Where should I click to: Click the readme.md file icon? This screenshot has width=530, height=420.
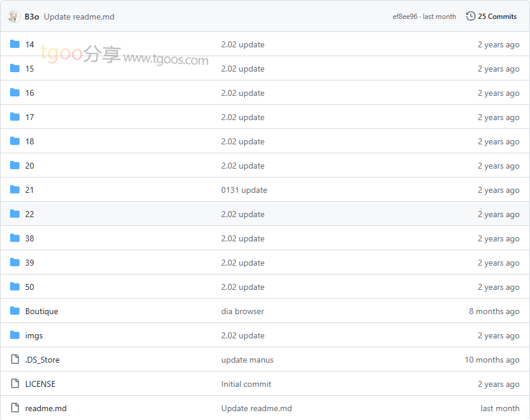click(15, 408)
